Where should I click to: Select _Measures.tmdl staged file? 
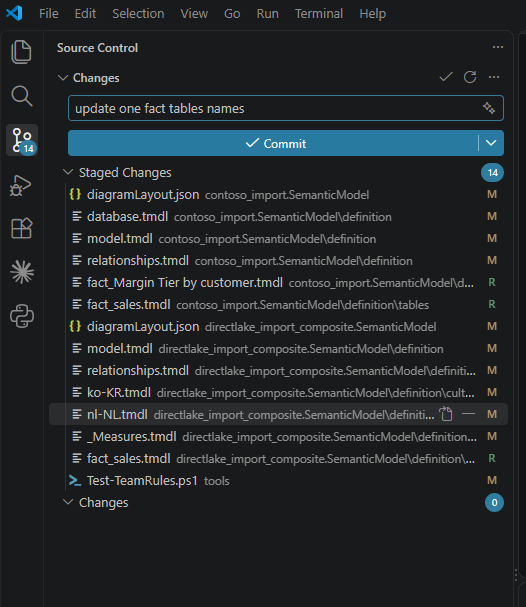click(x=278, y=436)
